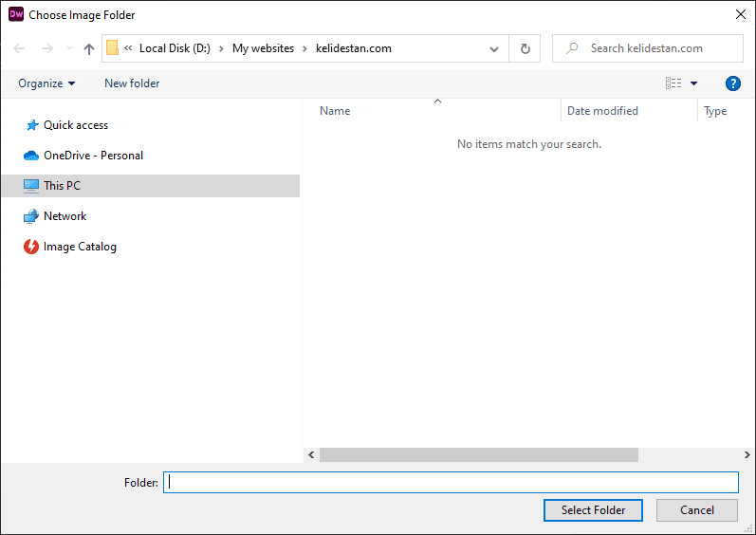Sort by the Date modified column
Image resolution: width=756 pixels, height=535 pixels.
point(602,111)
